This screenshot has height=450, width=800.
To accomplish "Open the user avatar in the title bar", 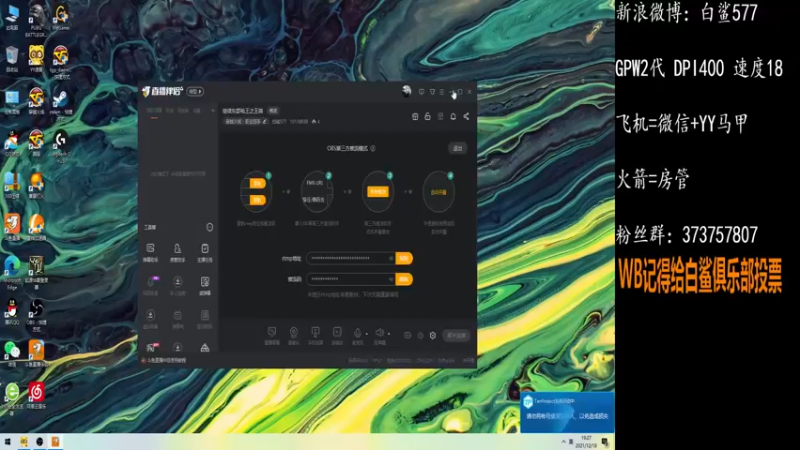I will point(406,91).
